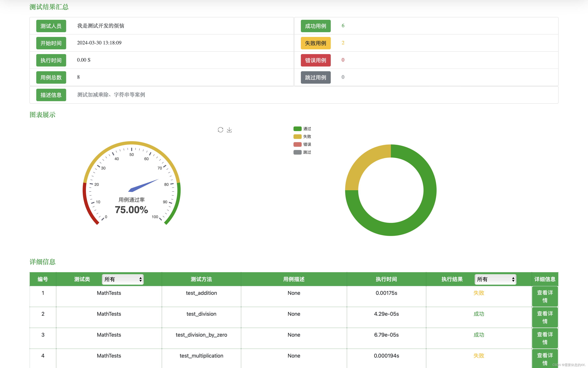The image size is (588, 368).
Task: Toggle the 错误 legend swatch
Action: tap(297, 144)
